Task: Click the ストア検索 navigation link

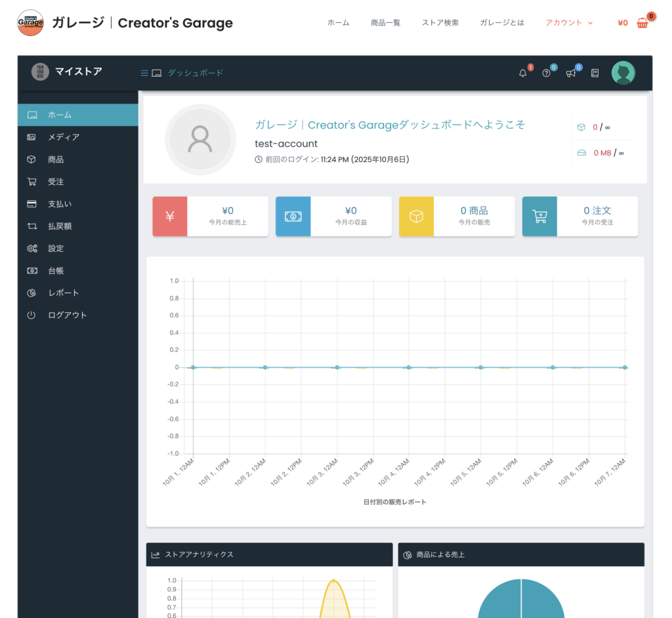Action: pyautogui.click(x=440, y=22)
